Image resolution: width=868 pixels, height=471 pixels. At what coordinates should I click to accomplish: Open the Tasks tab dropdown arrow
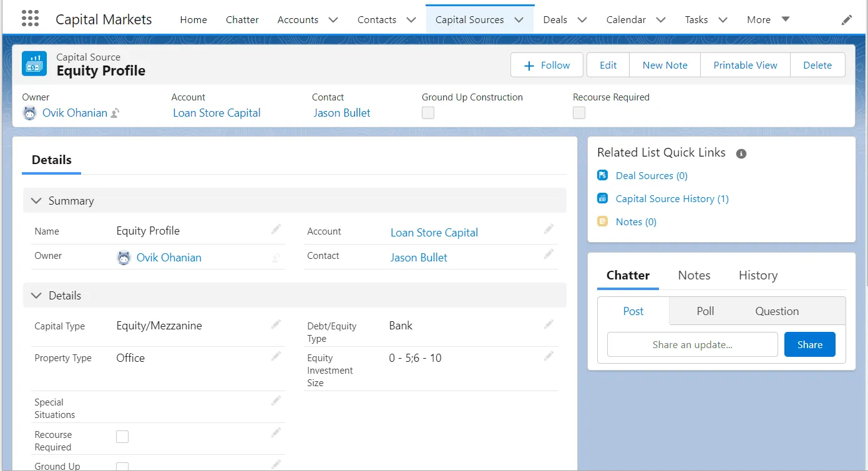tap(723, 20)
